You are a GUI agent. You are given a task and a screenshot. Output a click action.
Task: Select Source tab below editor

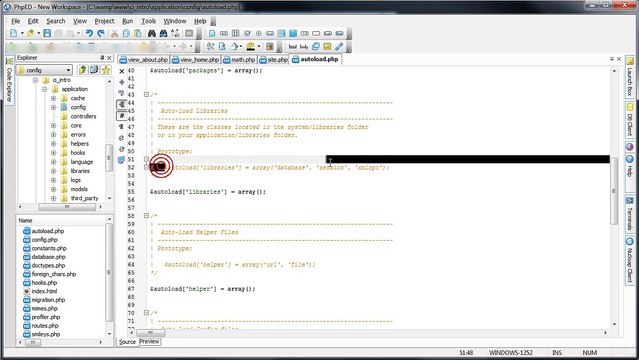point(127,342)
